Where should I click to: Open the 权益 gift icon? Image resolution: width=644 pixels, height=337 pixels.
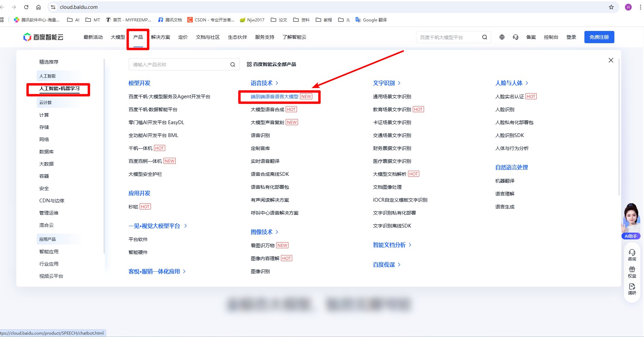click(x=632, y=272)
